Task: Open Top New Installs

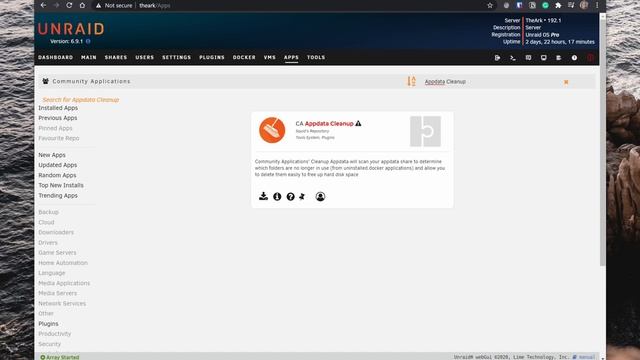Action: tap(61, 185)
